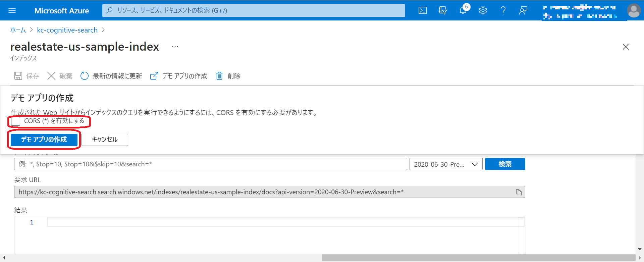The image size is (644, 262).
Task: Expand the API version 2020-06-30-Pre dropdown
Action: coord(446,164)
